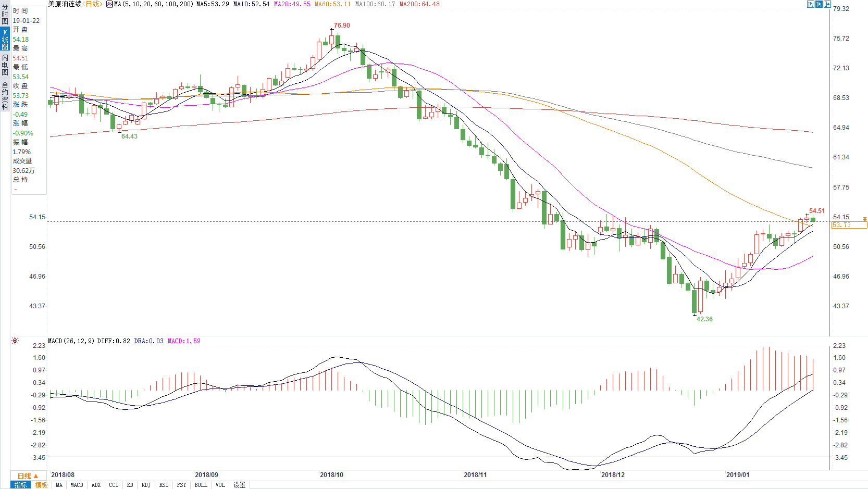Click the DEA:0.03 value label
Viewport: 868px width, 489px height.
(x=149, y=341)
